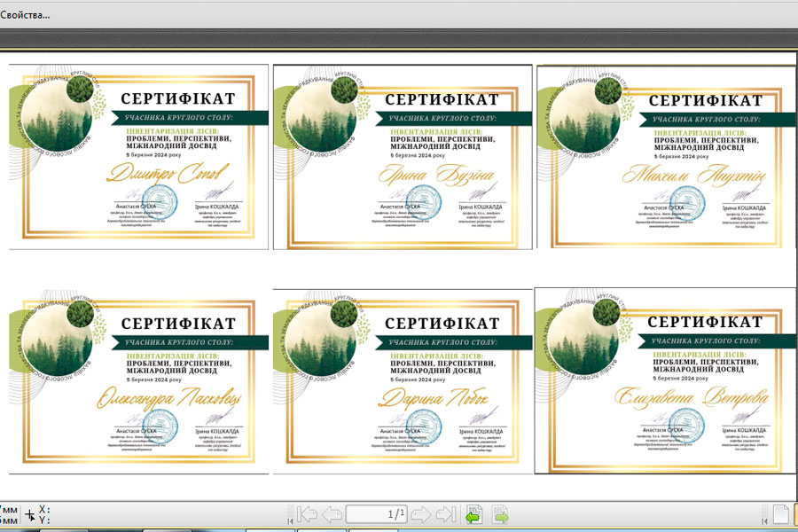Viewport: 798px width, 532px height.
Task: Click the crosshair cursor position icon
Action: pos(30,515)
